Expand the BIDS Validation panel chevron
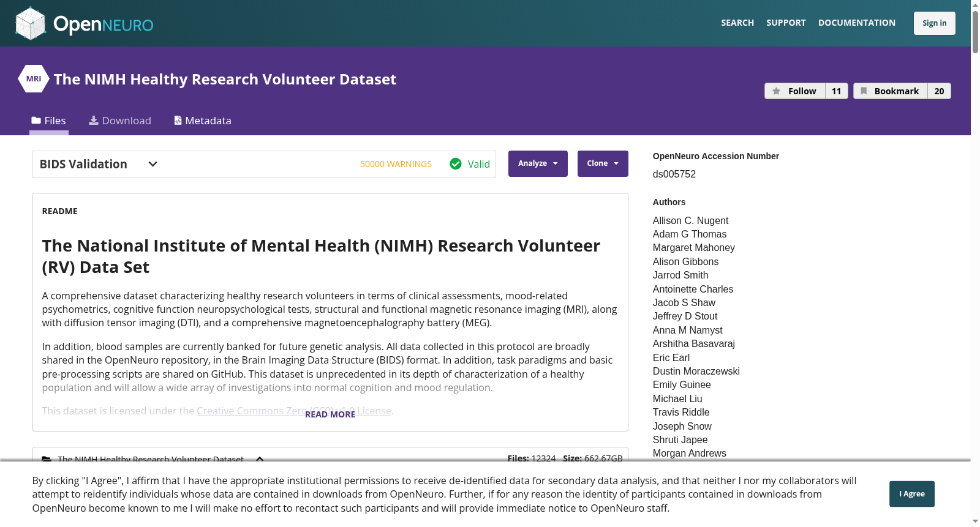 click(153, 164)
